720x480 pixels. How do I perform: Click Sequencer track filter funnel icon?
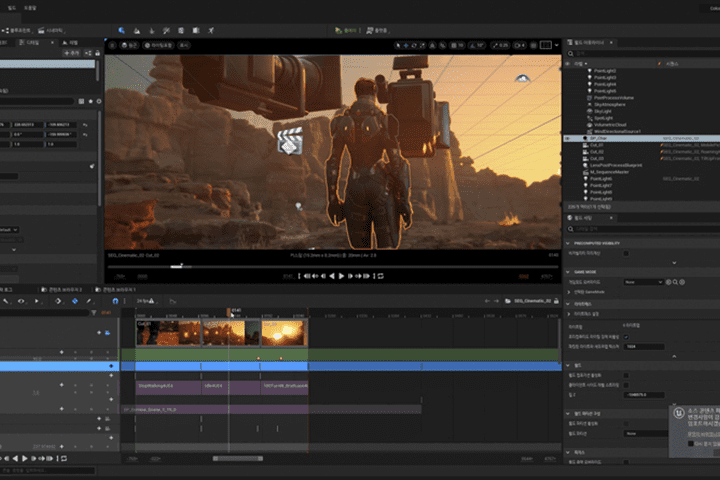click(x=94, y=313)
